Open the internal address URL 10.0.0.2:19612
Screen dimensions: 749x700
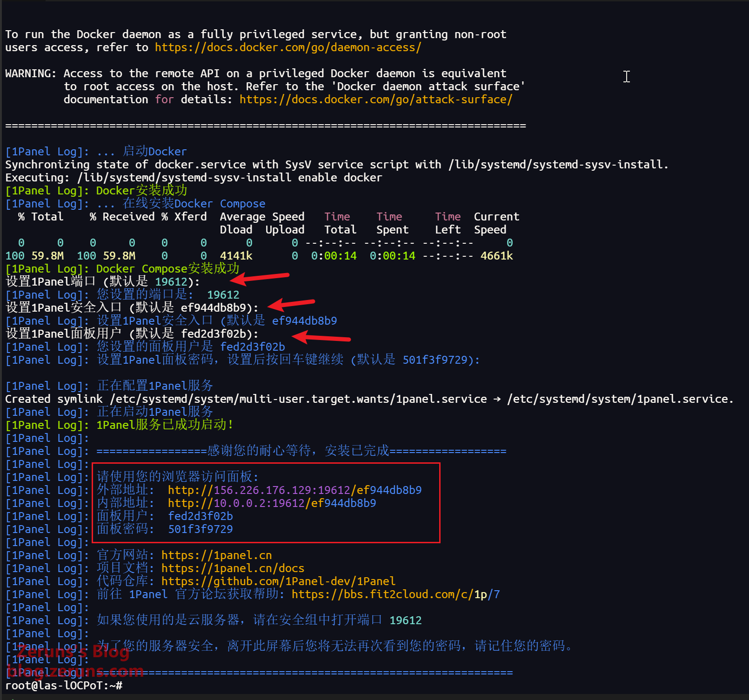[x=272, y=503]
